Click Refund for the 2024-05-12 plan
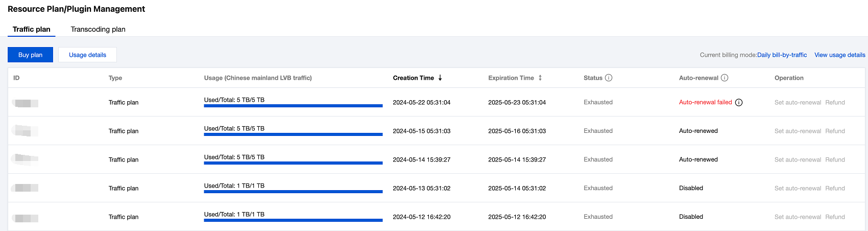The image size is (868, 231). click(x=835, y=217)
